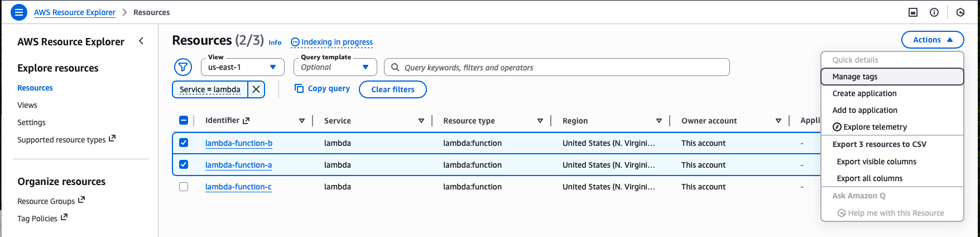Open the lambda-function-a link
This screenshot has width=980, height=237.
(238, 165)
